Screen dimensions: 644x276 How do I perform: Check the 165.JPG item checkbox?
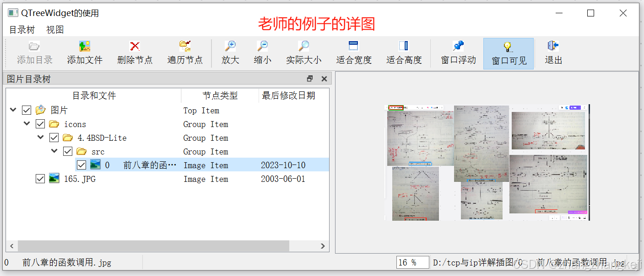pos(40,179)
